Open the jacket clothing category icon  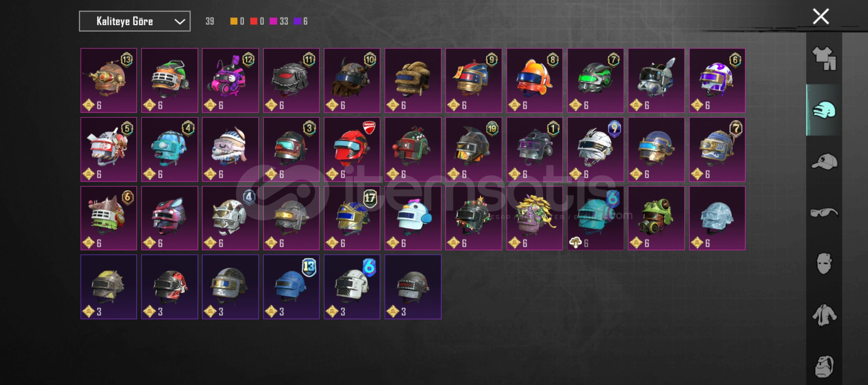(824, 315)
